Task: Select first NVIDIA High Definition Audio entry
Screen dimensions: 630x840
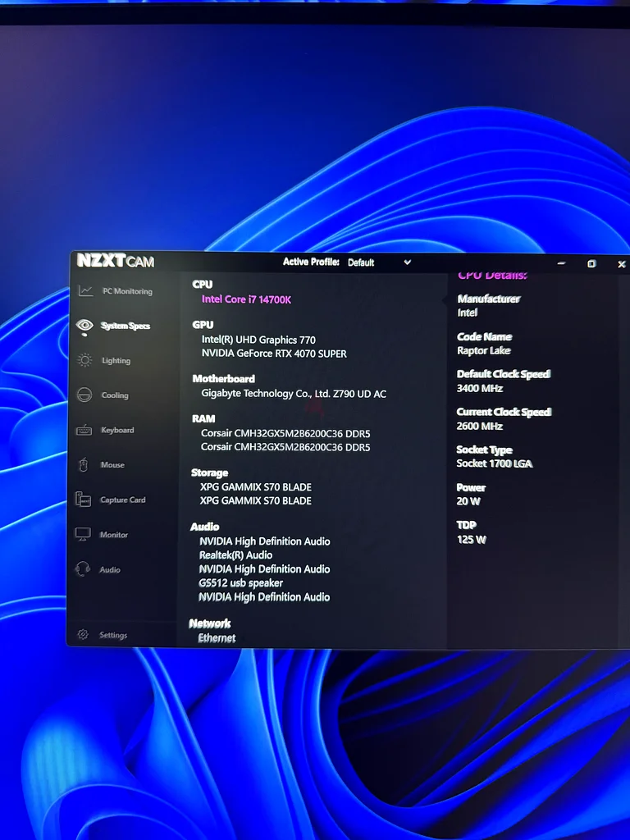Action: pyautogui.click(x=265, y=541)
